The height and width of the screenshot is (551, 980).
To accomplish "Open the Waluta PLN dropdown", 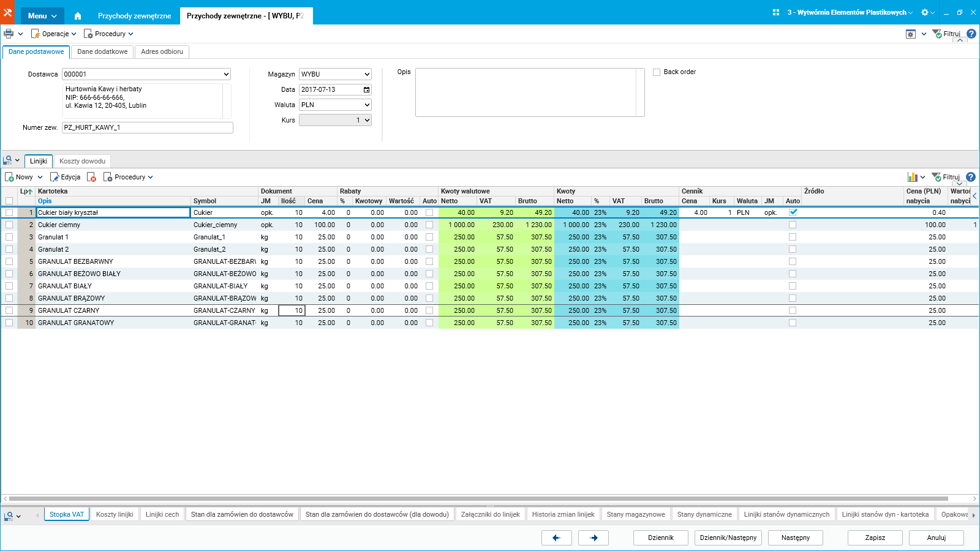I will pos(367,105).
